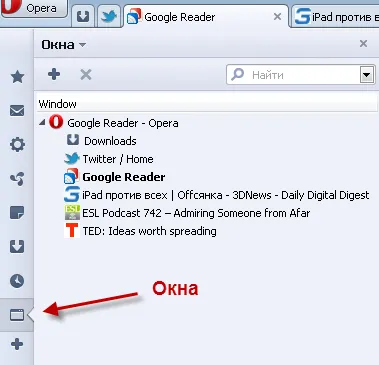Viewport: 379px width, 365px height.
Task: Switch to the pinned Twitter tab
Action: tap(109, 16)
